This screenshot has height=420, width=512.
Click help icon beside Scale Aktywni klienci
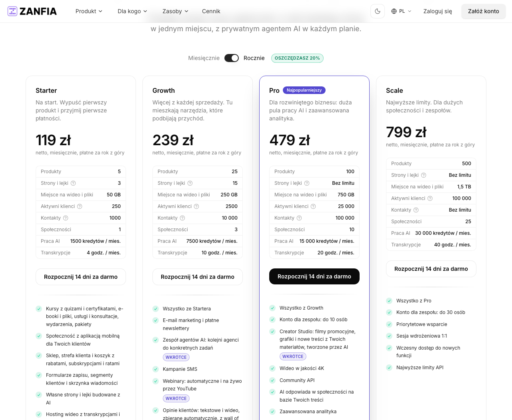(430, 198)
